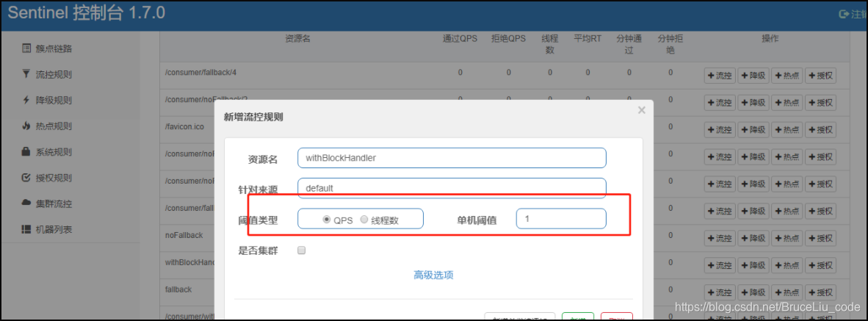The width and height of the screenshot is (868, 321).
Task: Add 降级 rule for /consumer/fallback/4
Action: coord(753,76)
